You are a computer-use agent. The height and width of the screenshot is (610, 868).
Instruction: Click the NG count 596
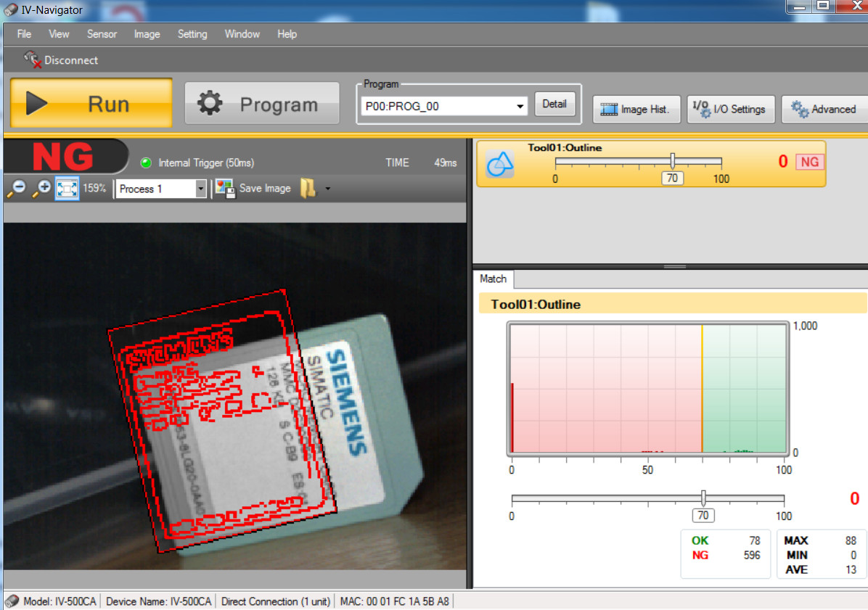752,555
